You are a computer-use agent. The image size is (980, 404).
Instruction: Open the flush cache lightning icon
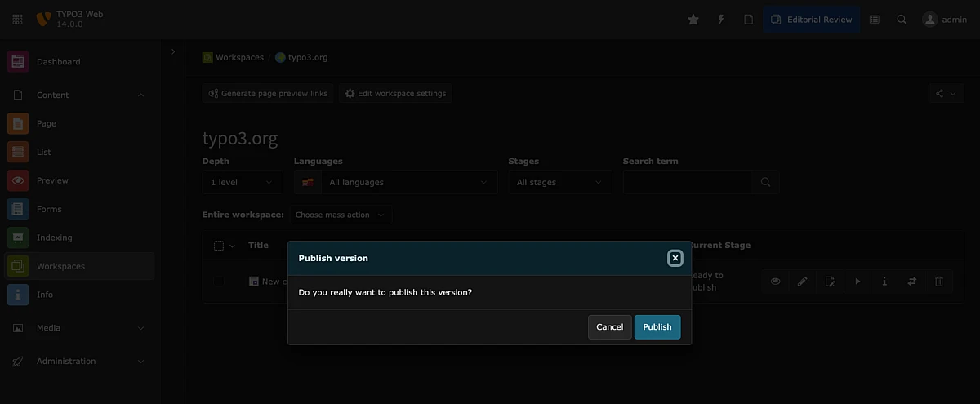pyautogui.click(x=721, y=20)
